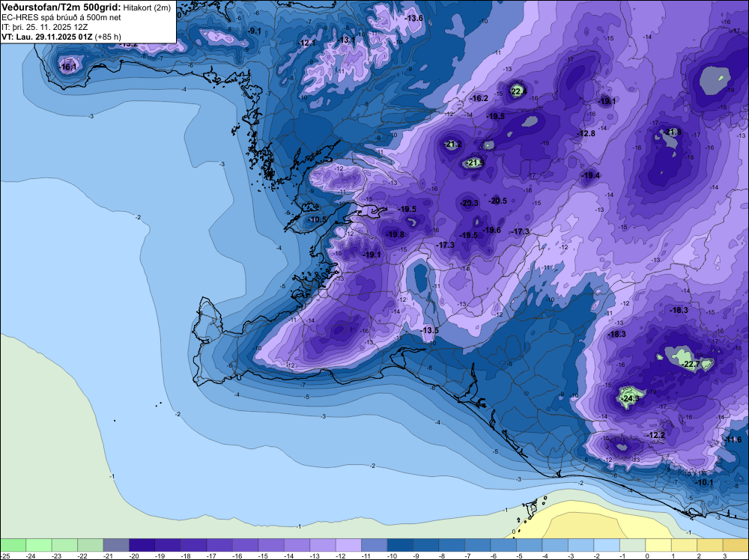Click the -24.3 temperature label
This screenshot has width=749, height=560.
click(631, 398)
